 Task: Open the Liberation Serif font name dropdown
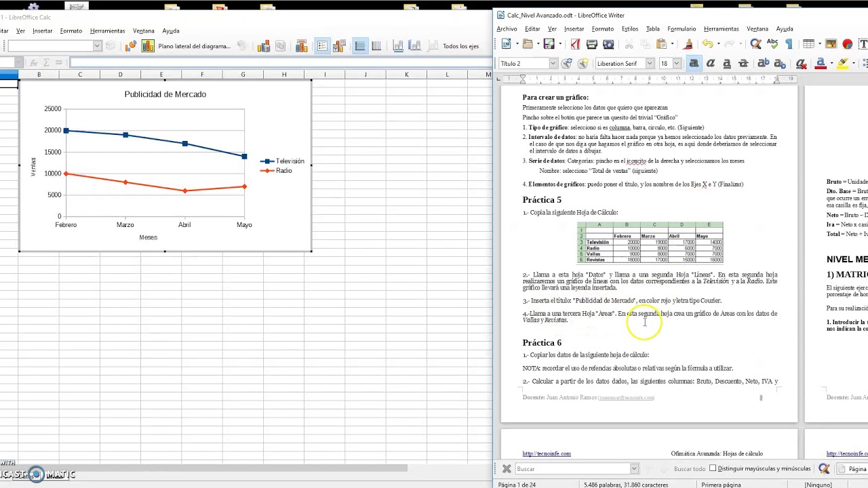(649, 64)
